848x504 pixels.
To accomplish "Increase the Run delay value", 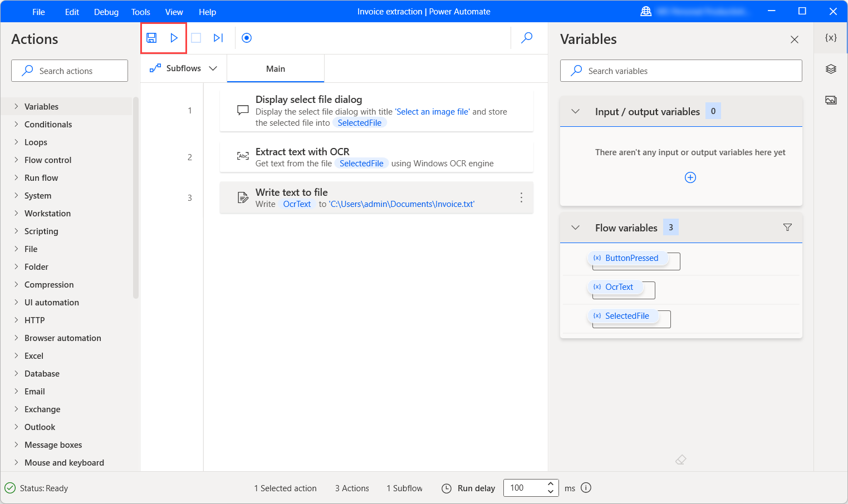I will coord(551,483).
